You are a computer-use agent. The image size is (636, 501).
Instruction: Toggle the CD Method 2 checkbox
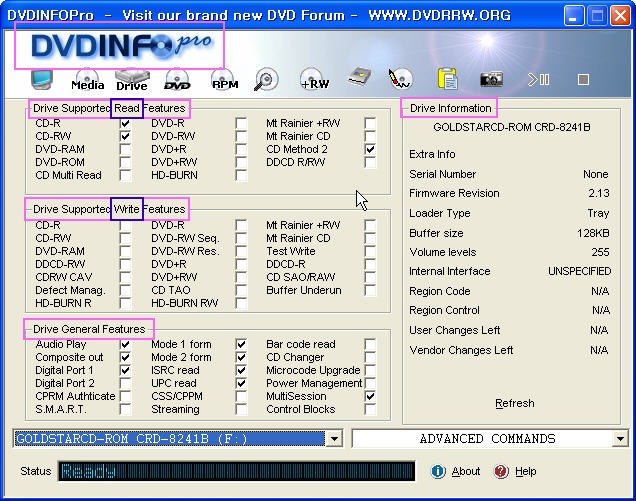(x=370, y=149)
